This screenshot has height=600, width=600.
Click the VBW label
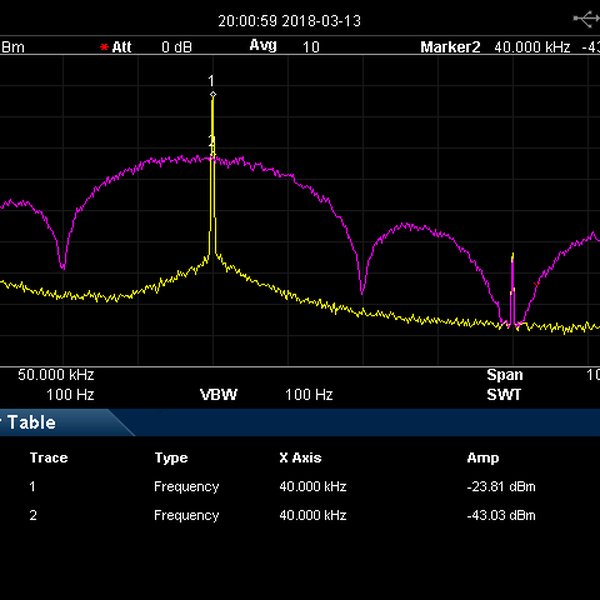pyautogui.click(x=219, y=394)
